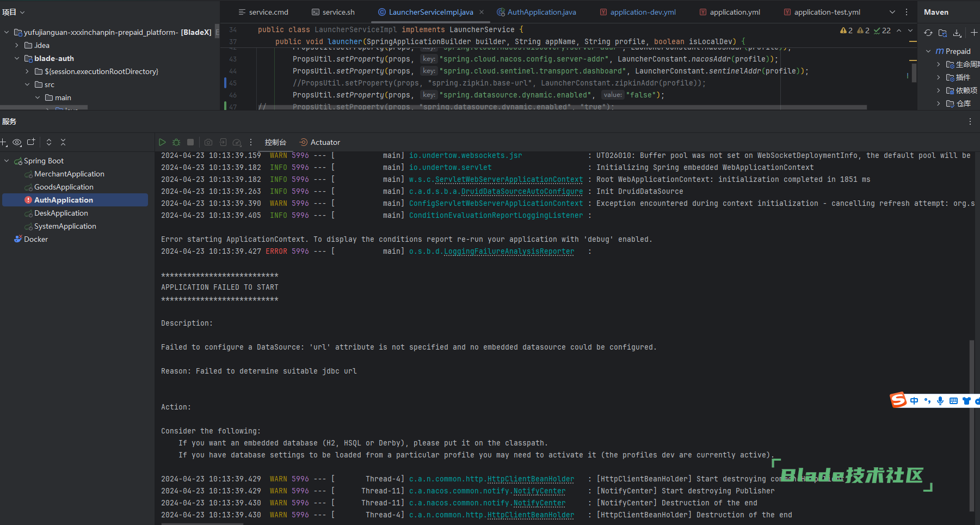Stop the running service (square icon)
The height and width of the screenshot is (525, 980).
pyautogui.click(x=190, y=142)
